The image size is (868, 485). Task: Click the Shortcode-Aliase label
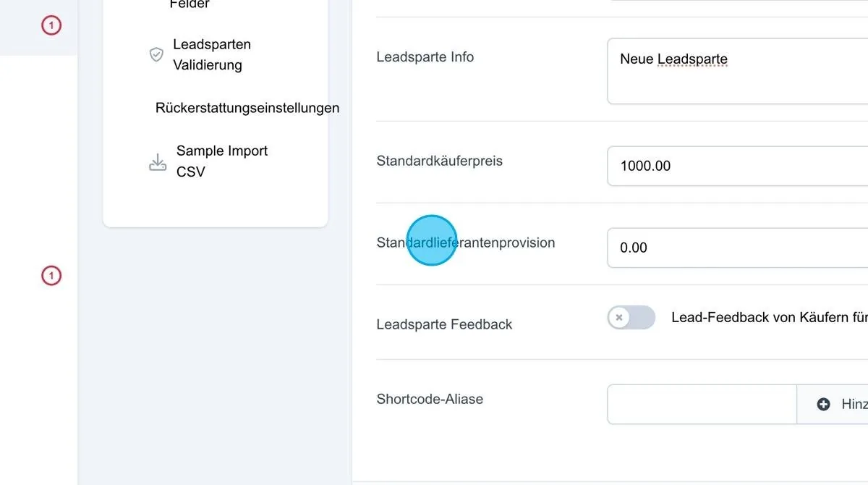tap(430, 399)
